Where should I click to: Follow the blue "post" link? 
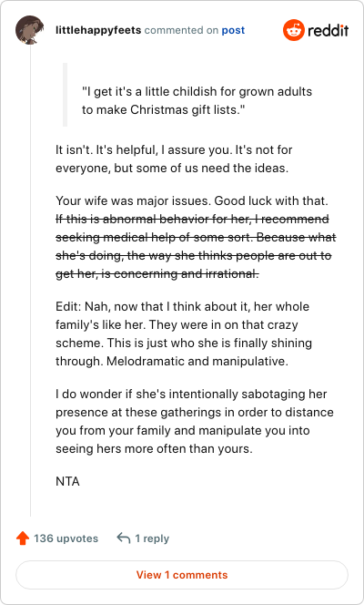[x=233, y=30]
